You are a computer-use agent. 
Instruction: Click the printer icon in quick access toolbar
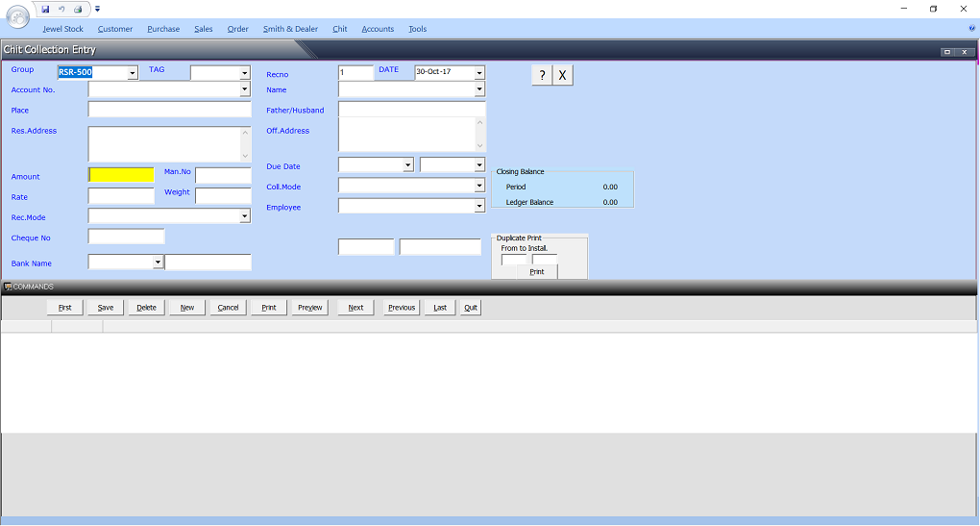click(78, 9)
